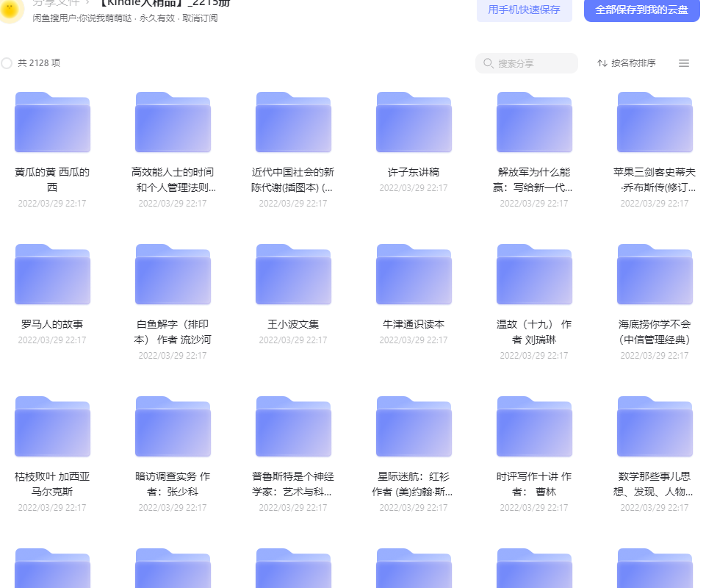Image resolution: width=706 pixels, height=588 pixels.
Task: Open the 罗马人的故事 folder
Action: click(x=53, y=274)
